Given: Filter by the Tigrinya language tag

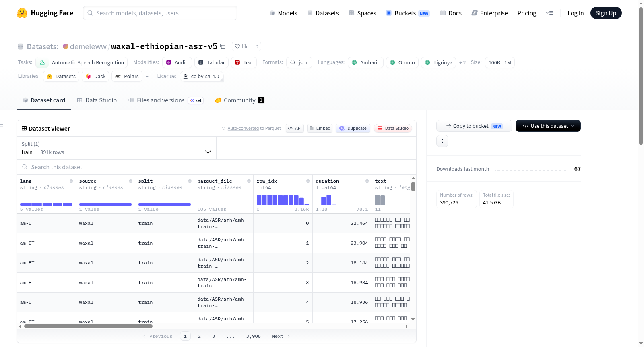Looking at the screenshot, I should point(438,62).
